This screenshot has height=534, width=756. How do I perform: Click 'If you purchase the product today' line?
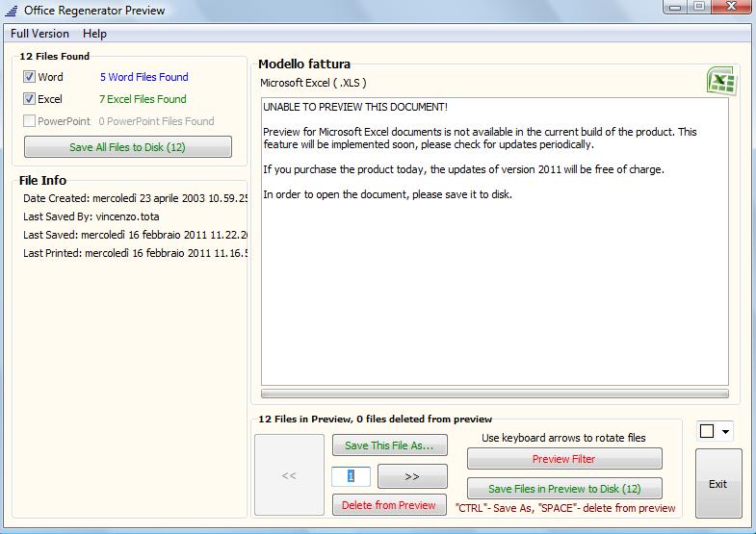click(464, 169)
